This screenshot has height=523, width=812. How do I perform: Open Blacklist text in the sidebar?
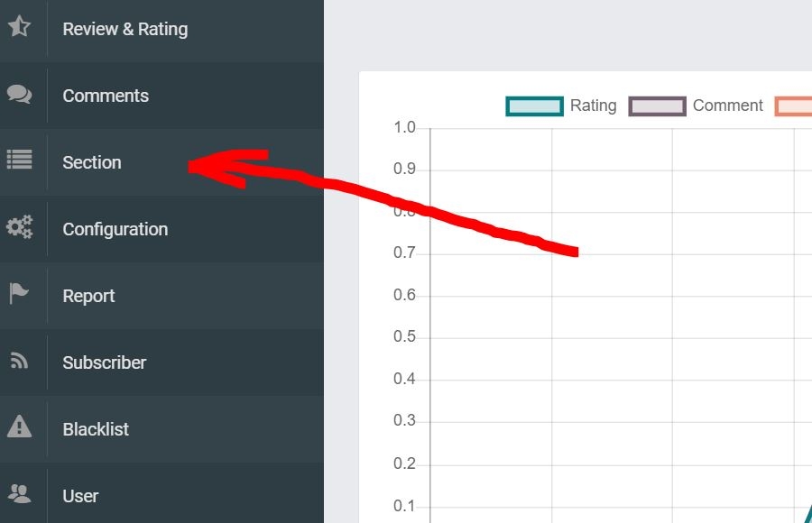[x=96, y=429]
